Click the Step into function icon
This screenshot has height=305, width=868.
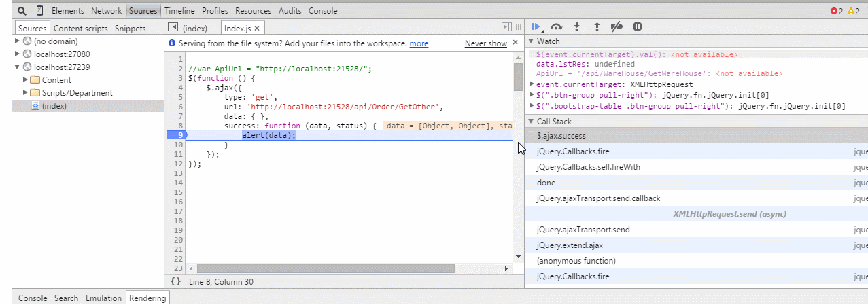[x=576, y=27]
